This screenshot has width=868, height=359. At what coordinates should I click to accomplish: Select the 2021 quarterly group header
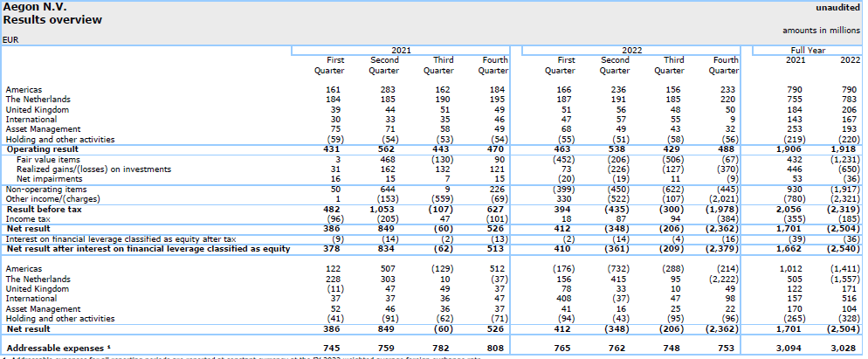(x=402, y=51)
